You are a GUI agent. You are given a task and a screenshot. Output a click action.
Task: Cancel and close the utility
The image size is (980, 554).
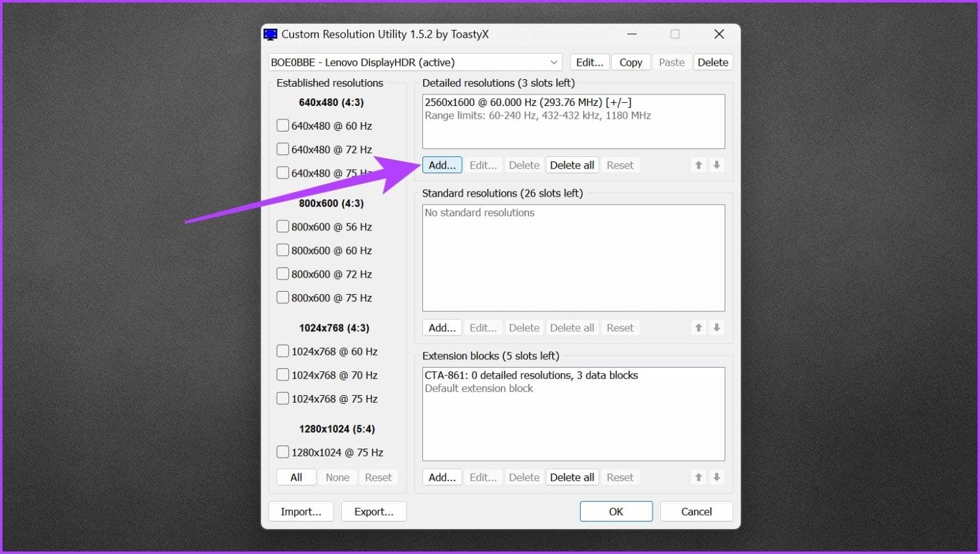coord(696,512)
